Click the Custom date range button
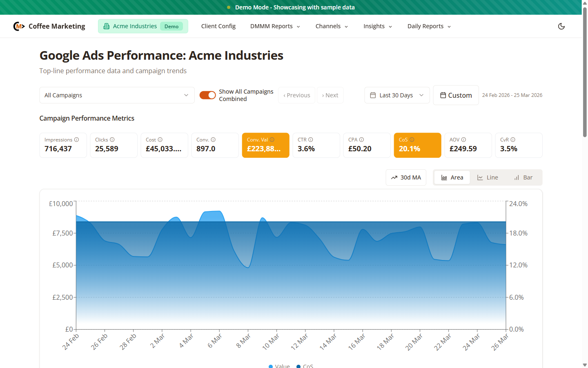 [456, 95]
